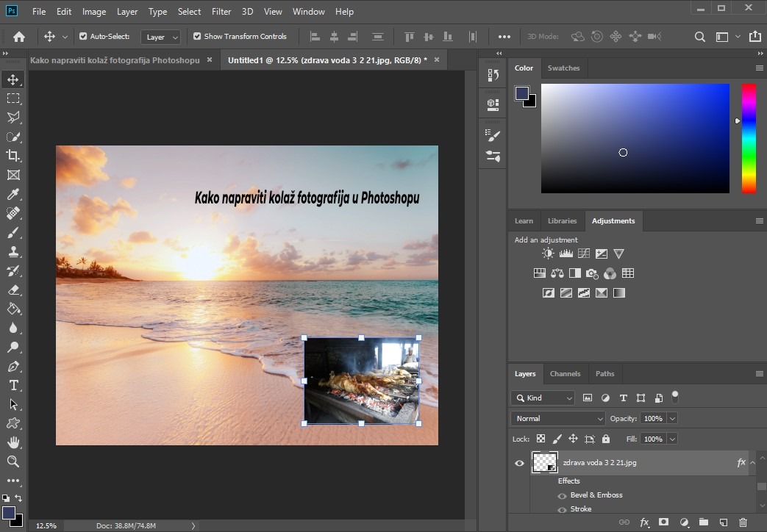The image size is (767, 532).
Task: Disable Show Transform Controls checkbox
Action: (x=197, y=36)
